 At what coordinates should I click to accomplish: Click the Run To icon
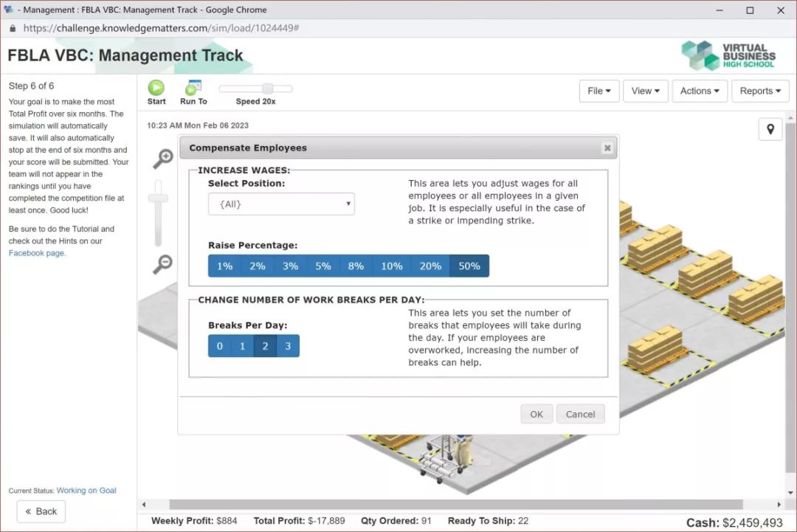click(193, 87)
